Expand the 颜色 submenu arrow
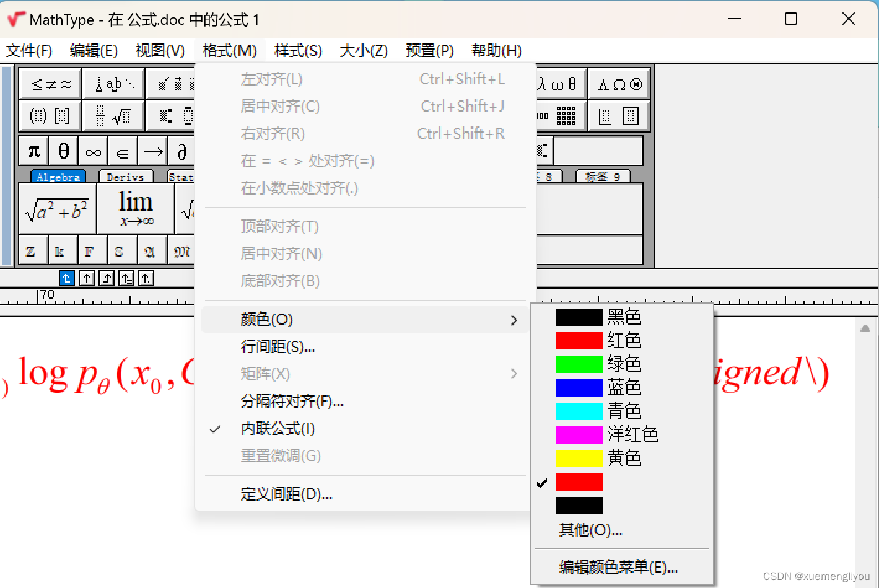This screenshot has height=588, width=879. (514, 320)
